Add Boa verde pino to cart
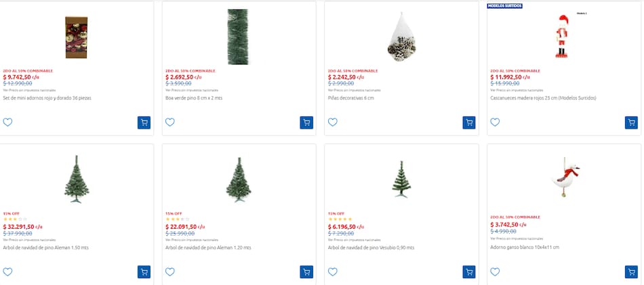Viewport: 644px width, 285px height. 306,123
